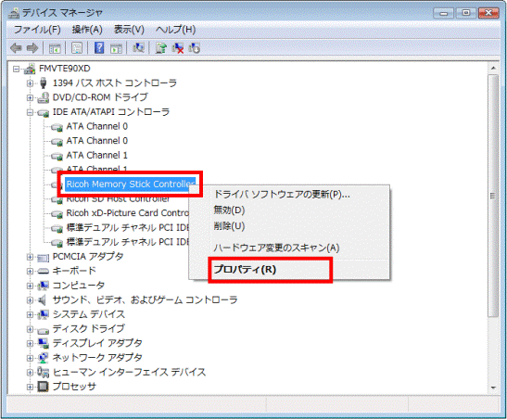Expand the ディスプレイ アダプタ node
Screen dimensions: 507x420
click(30, 343)
